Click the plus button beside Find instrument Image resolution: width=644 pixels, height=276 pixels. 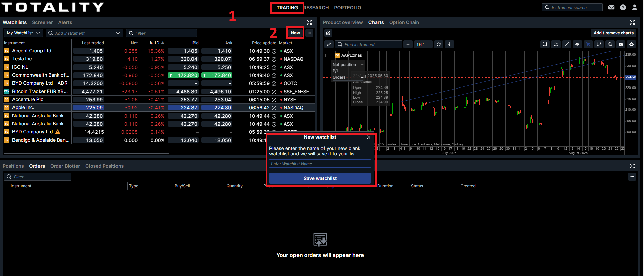(408, 44)
